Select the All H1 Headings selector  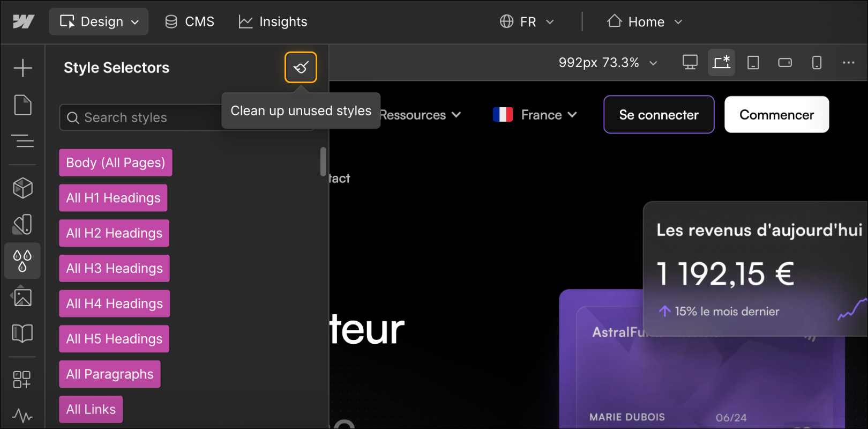click(113, 198)
